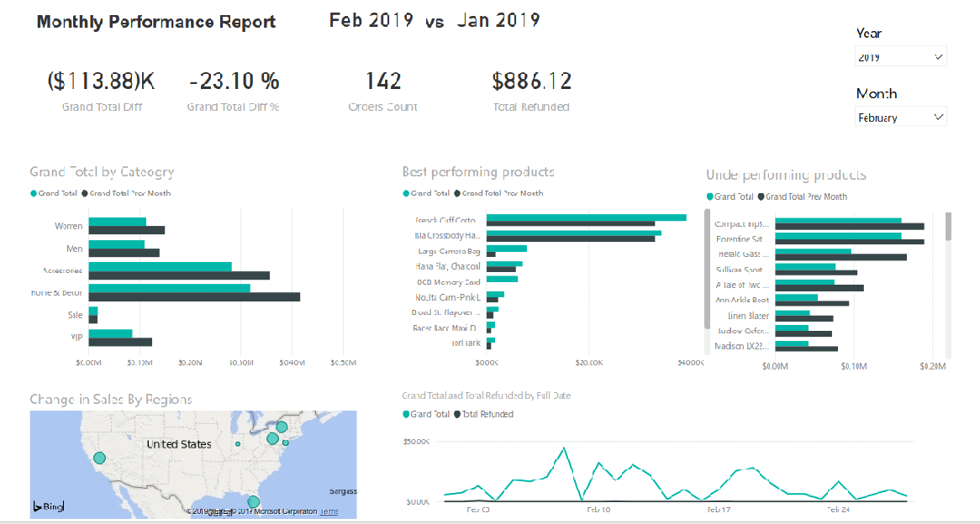
Task: Click the Racer Back Maxi D... product label
Action: coord(445,327)
